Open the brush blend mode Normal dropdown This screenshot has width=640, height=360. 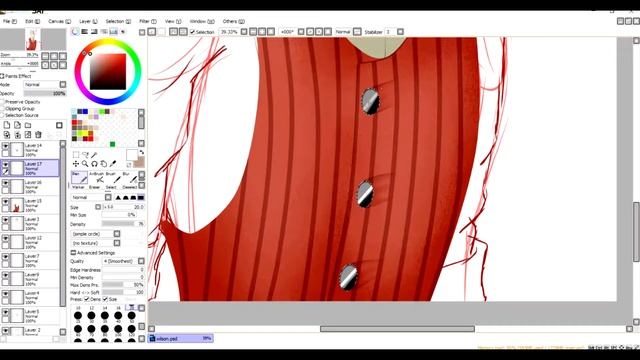pos(91,198)
